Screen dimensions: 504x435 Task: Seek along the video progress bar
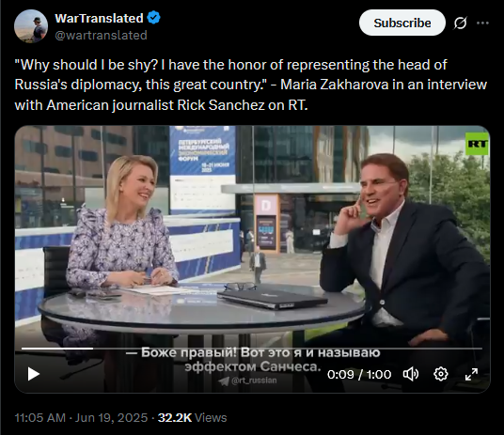click(x=252, y=349)
